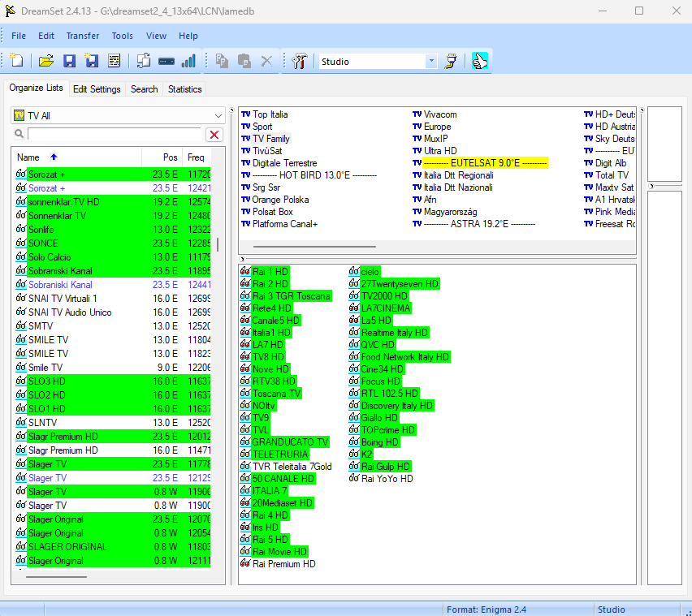Viewport: 692px width, 616px height.
Task: Click the magnifier icon beside the filter
Action: [19, 134]
